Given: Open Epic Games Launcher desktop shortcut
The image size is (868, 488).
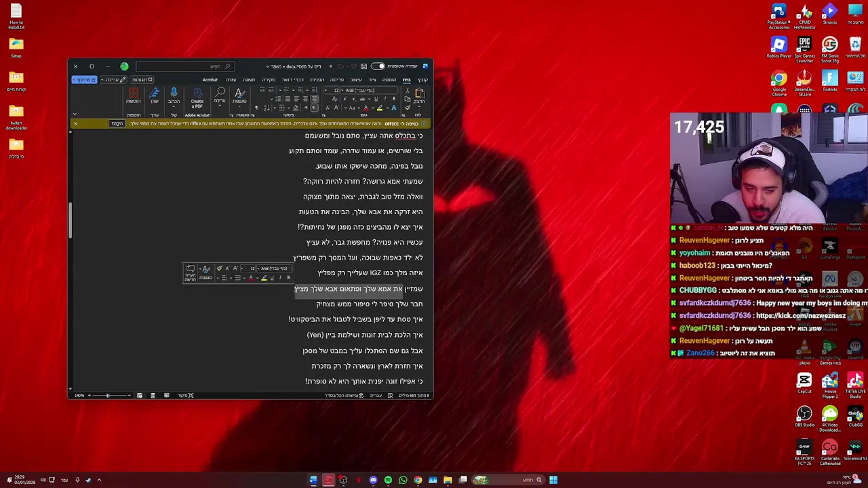Looking at the screenshot, I should (804, 49).
